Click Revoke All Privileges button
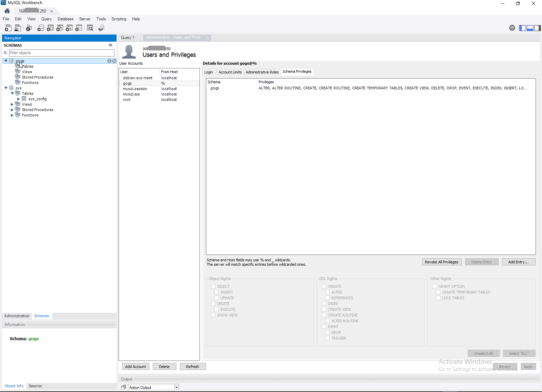Image resolution: width=542 pixels, height=392 pixels. [x=441, y=262]
